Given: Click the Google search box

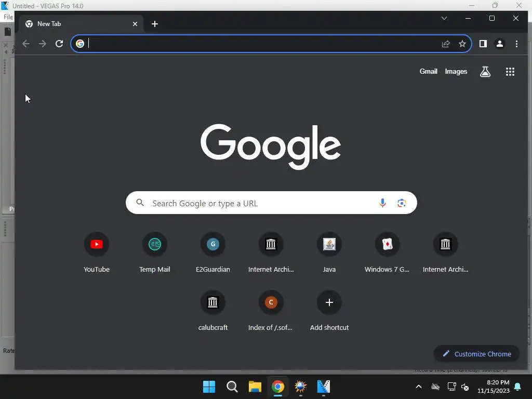Looking at the screenshot, I should [x=271, y=203].
